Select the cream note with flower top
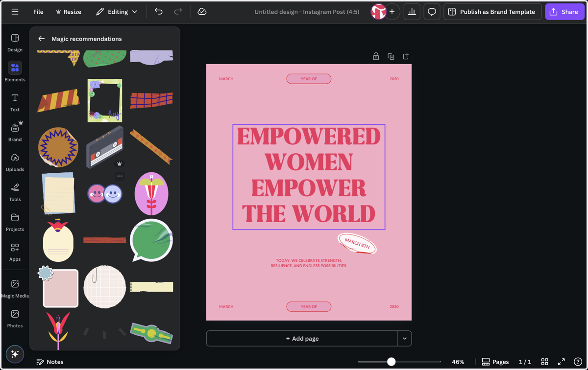Screen dimensions: 588x370 (58, 240)
